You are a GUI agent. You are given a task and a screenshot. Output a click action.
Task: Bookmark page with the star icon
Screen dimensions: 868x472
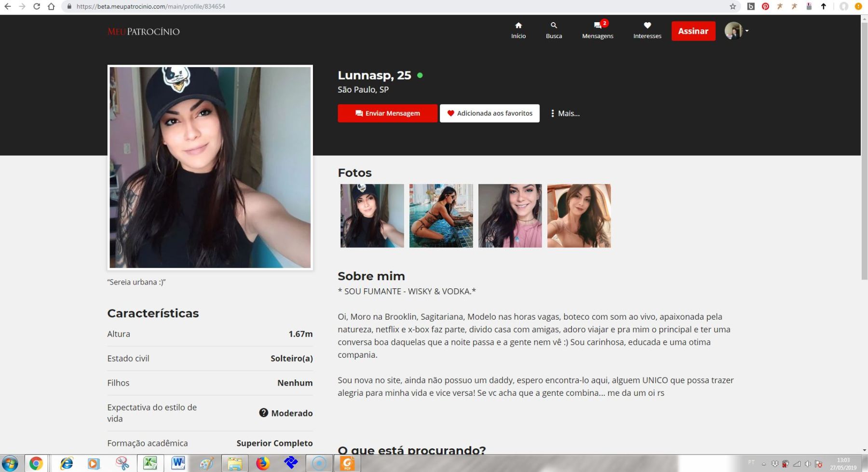[732, 6]
